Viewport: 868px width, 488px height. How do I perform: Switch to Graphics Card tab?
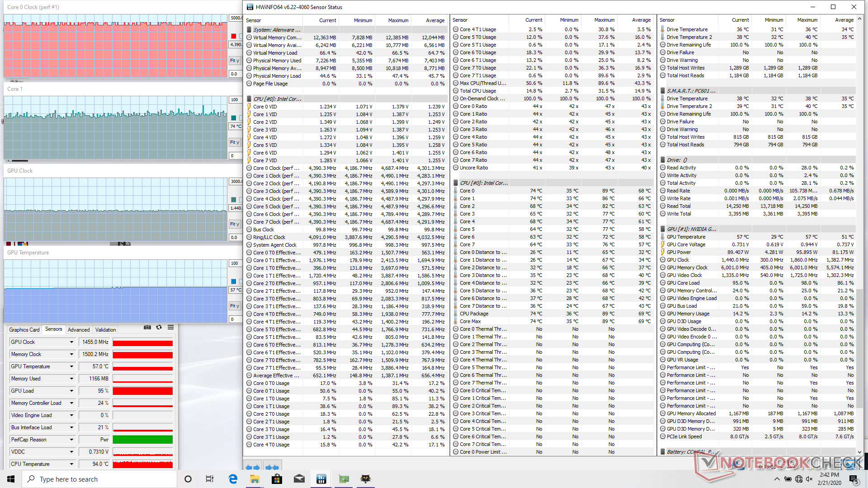point(24,330)
